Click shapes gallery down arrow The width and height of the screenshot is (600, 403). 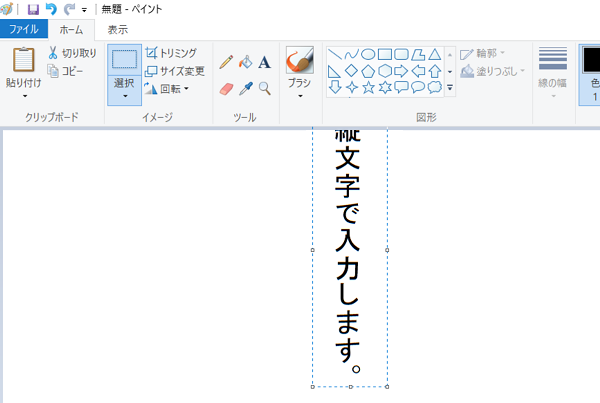click(450, 72)
